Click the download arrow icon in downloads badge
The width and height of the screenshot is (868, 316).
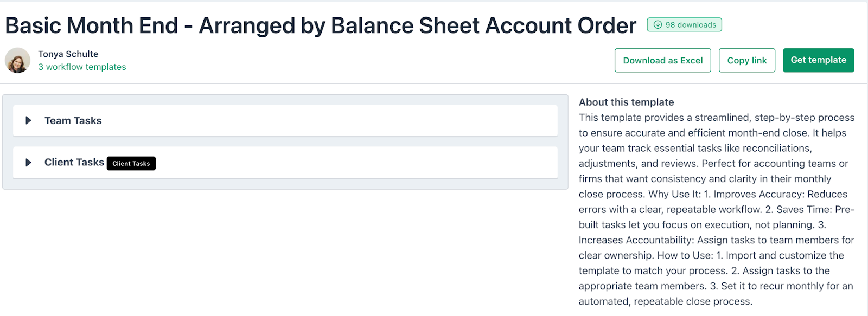658,25
